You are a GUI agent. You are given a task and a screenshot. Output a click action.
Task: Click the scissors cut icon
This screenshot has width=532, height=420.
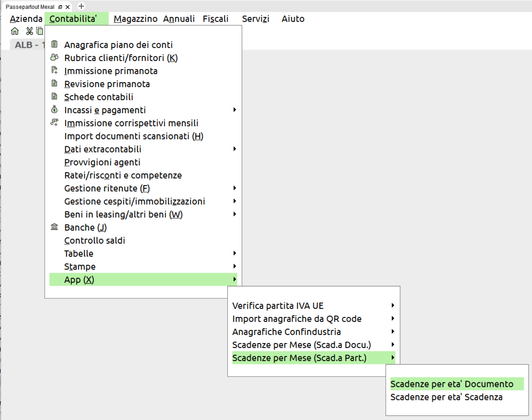tap(29, 31)
